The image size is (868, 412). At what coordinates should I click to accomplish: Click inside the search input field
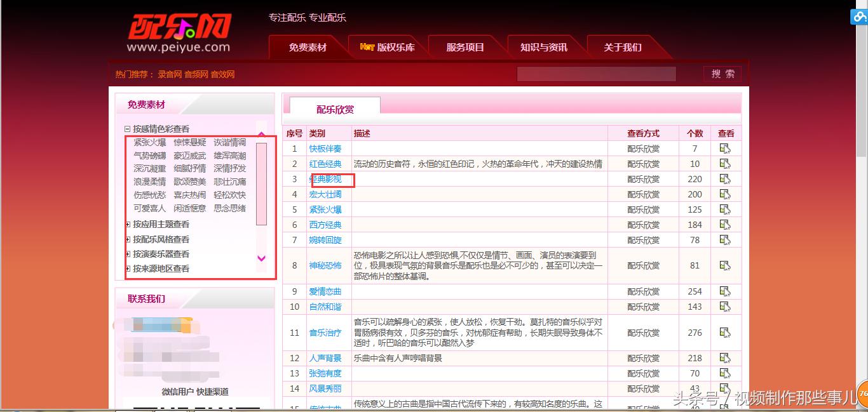[595, 73]
